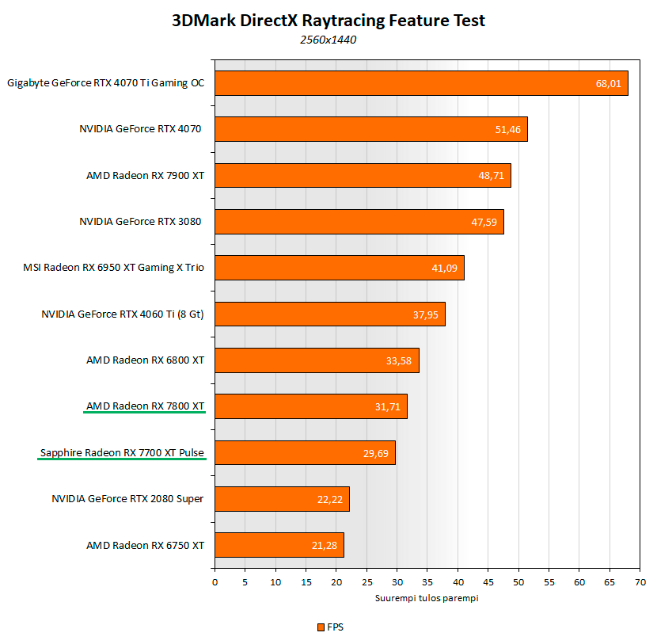The height and width of the screenshot is (644, 657).
Task: Click the 48,71 bar value
Action: [x=491, y=176]
